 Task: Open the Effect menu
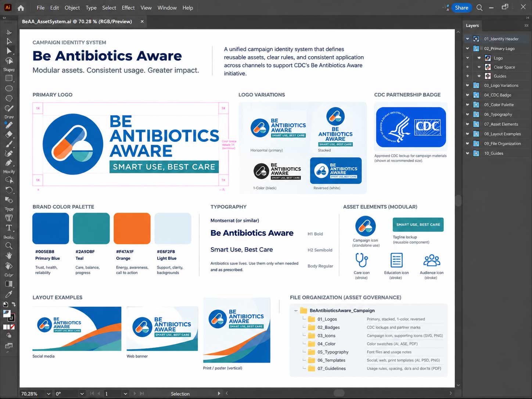pos(128,8)
